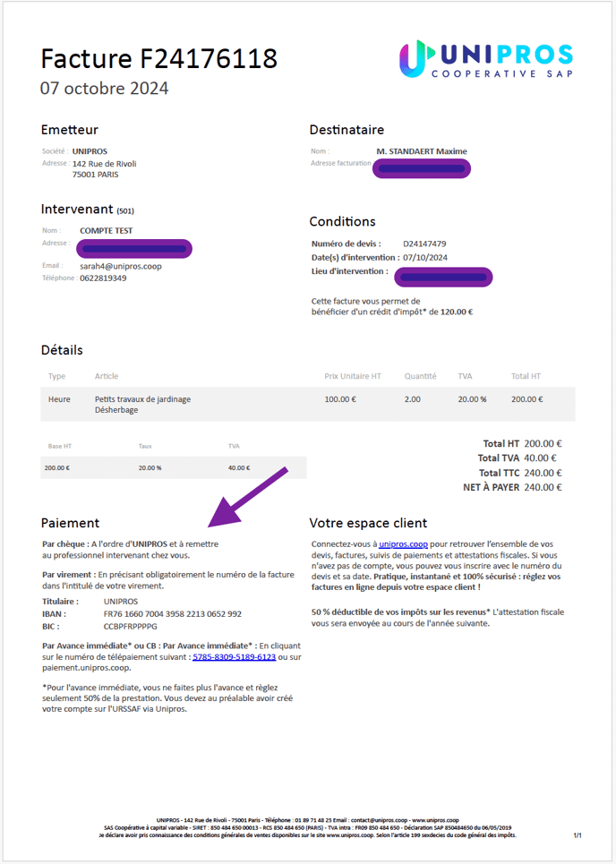This screenshot has width=616, height=864.
Task: Click the phone number 0622819349
Action: 103,278
